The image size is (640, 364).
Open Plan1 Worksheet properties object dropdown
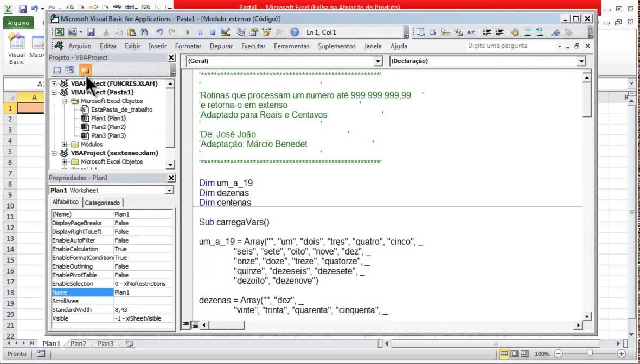(169, 190)
